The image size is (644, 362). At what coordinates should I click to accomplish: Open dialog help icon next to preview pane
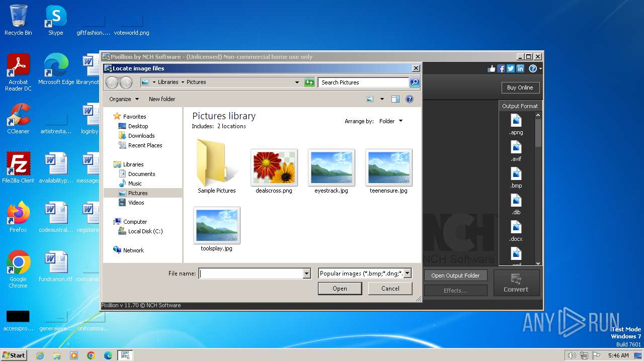[x=410, y=99]
